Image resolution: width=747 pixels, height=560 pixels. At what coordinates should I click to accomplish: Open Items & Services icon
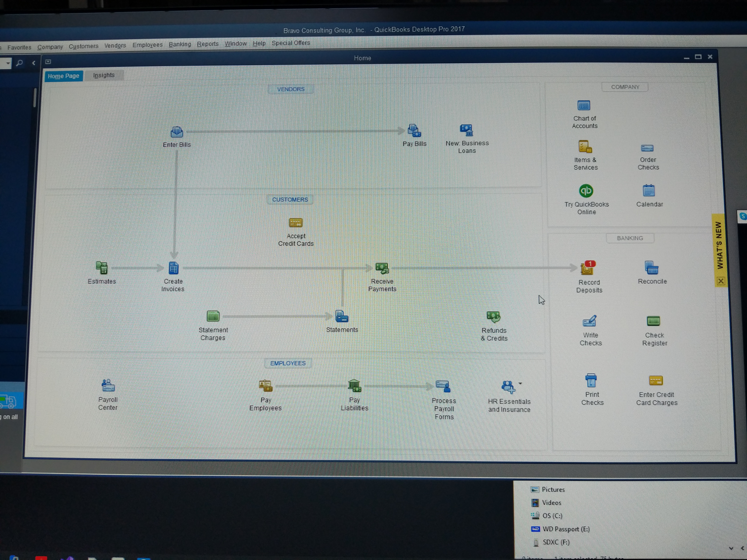[585, 147]
